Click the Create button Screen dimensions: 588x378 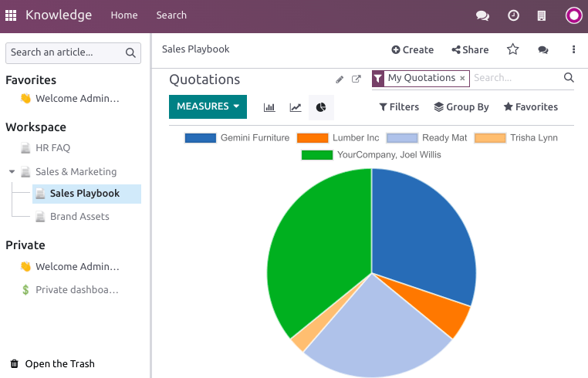pos(413,49)
